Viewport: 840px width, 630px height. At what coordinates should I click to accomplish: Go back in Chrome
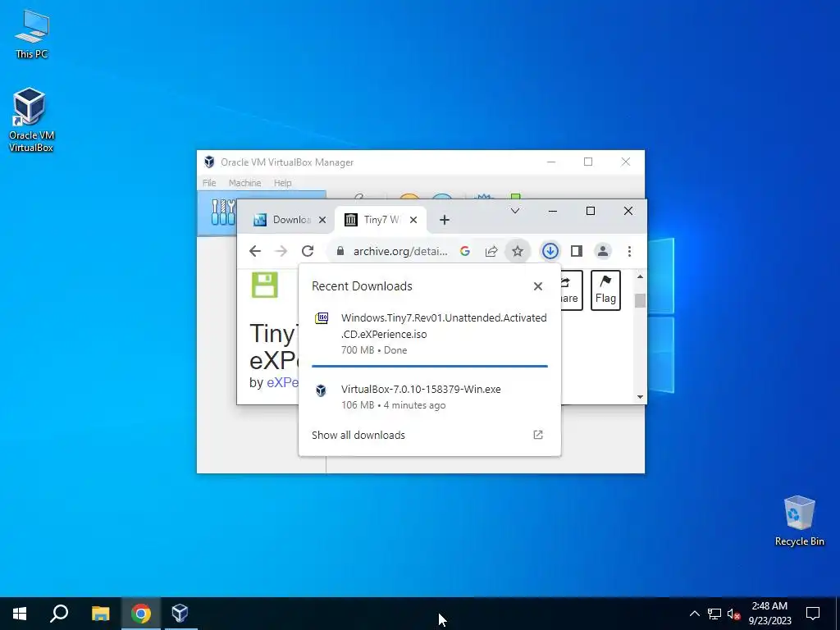click(x=255, y=251)
